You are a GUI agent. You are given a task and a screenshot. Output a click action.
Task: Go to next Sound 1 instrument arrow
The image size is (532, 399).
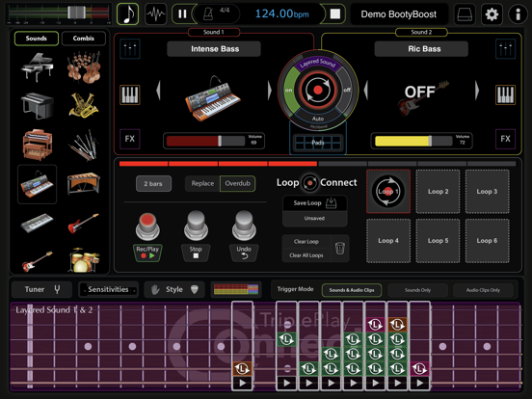(270, 91)
